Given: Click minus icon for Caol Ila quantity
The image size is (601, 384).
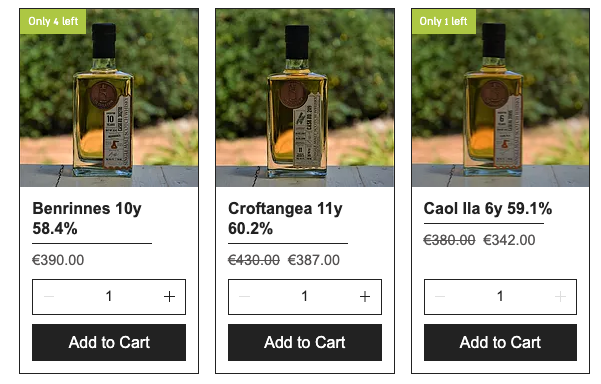Looking at the screenshot, I should (440, 297).
